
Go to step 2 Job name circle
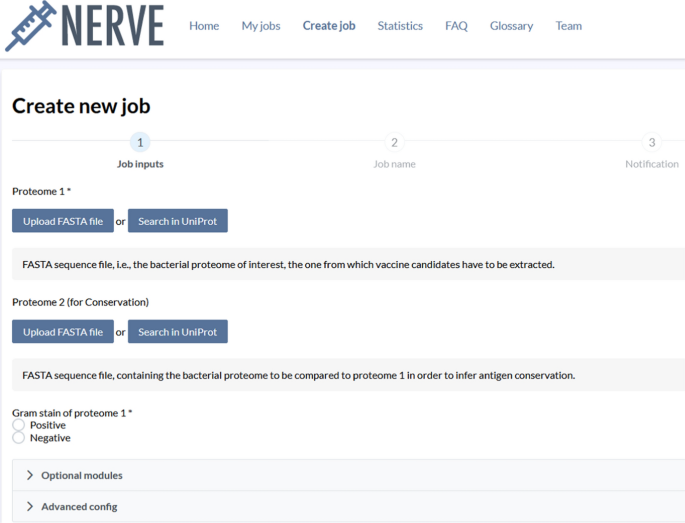394,142
